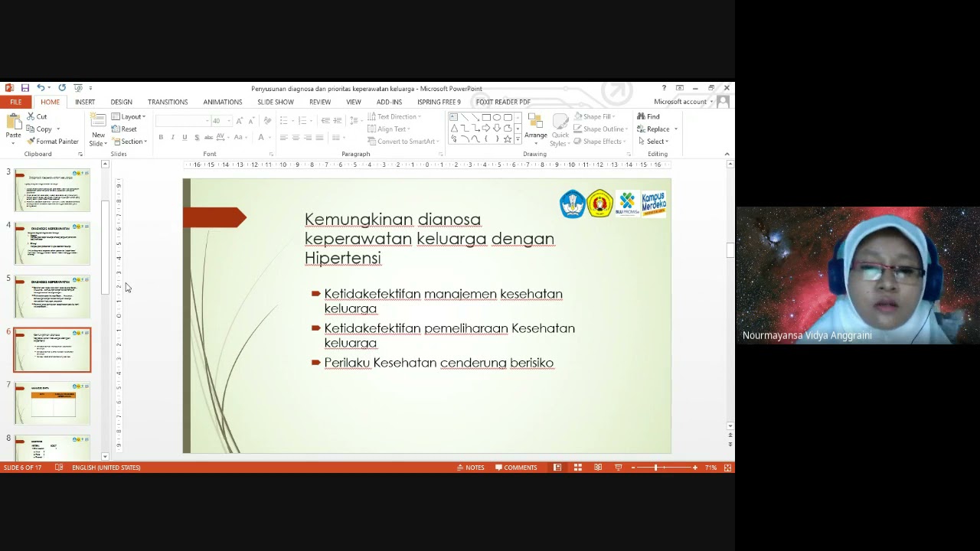Screen dimensions: 980x551
Task: Increase list indent level
Action: pos(337,121)
